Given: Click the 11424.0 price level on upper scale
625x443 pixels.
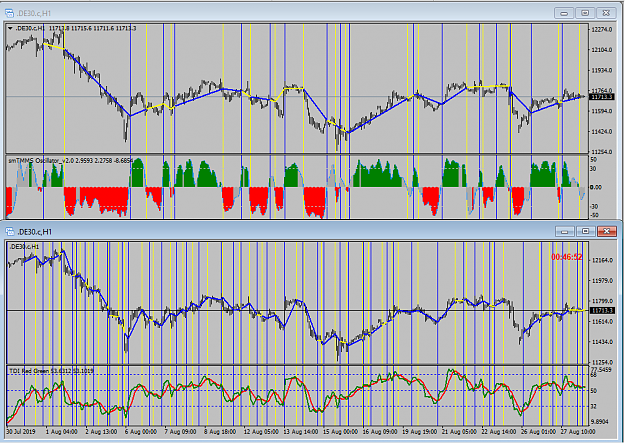Looking at the screenshot, I should tap(602, 132).
